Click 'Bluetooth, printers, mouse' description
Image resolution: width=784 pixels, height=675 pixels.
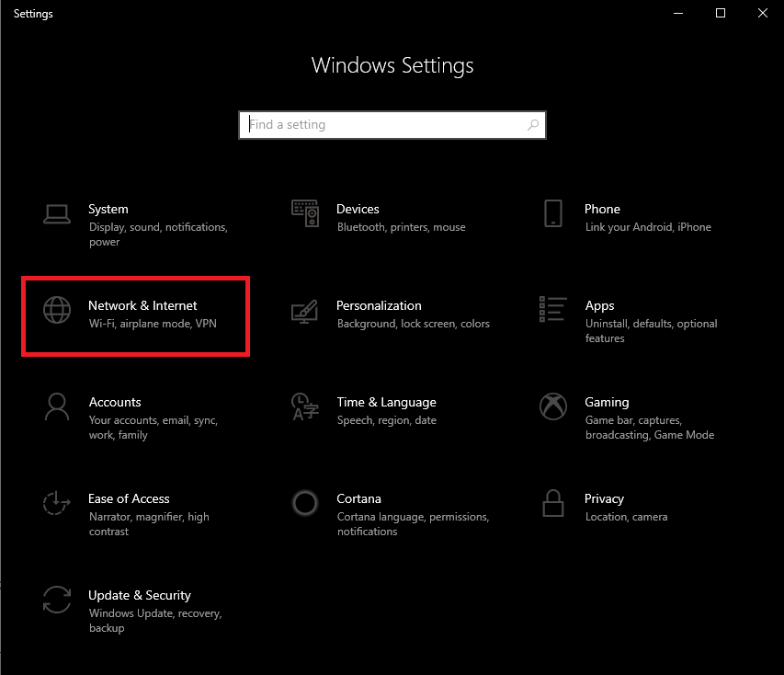(401, 227)
